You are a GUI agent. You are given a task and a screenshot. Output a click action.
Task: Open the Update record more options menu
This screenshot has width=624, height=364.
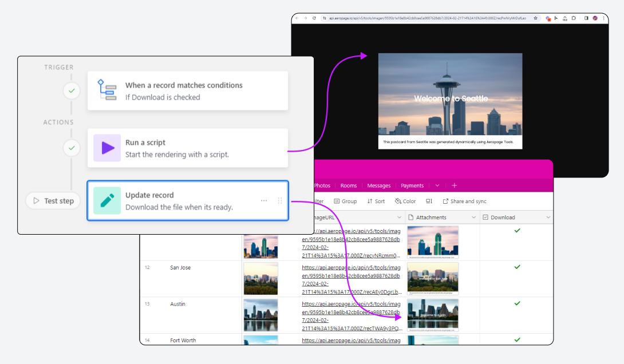coord(264,200)
